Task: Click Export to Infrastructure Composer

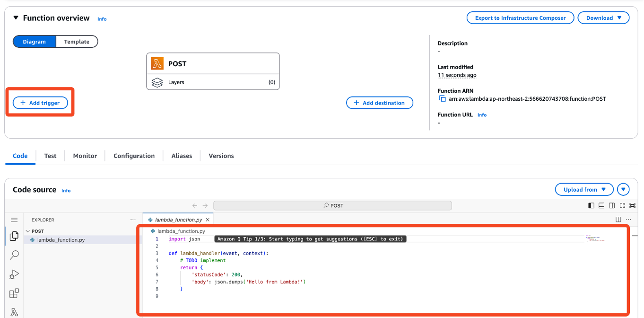Action: [x=520, y=18]
